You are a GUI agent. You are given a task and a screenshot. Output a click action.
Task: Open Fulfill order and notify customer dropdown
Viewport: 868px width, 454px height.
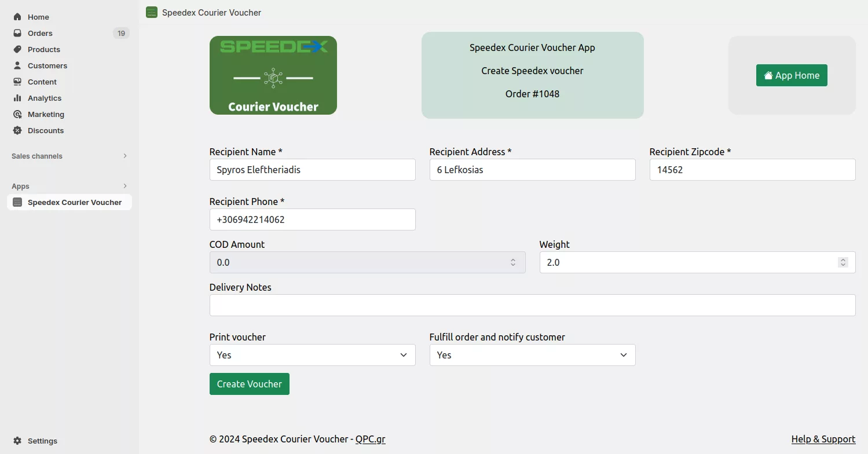(x=533, y=355)
